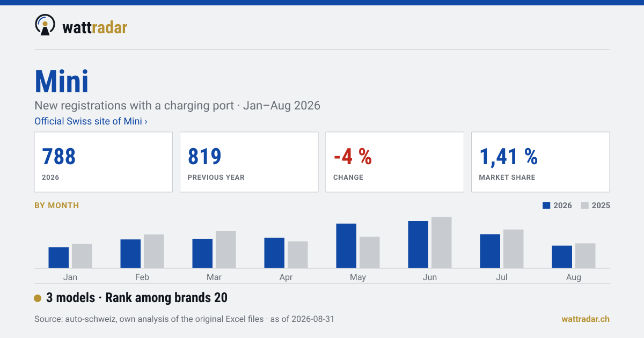The image size is (644, 338).
Task: Select the blue 2026 bar for Mar
Action: (202, 253)
